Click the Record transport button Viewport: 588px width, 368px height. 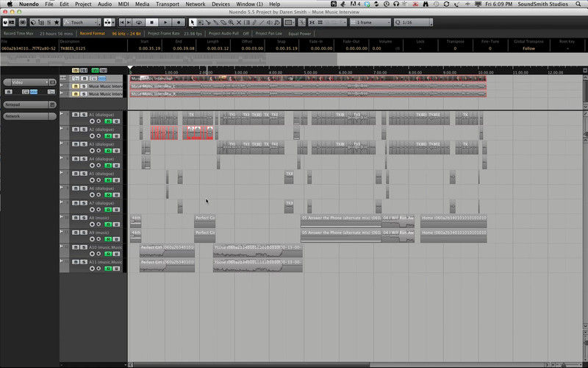pos(179,23)
